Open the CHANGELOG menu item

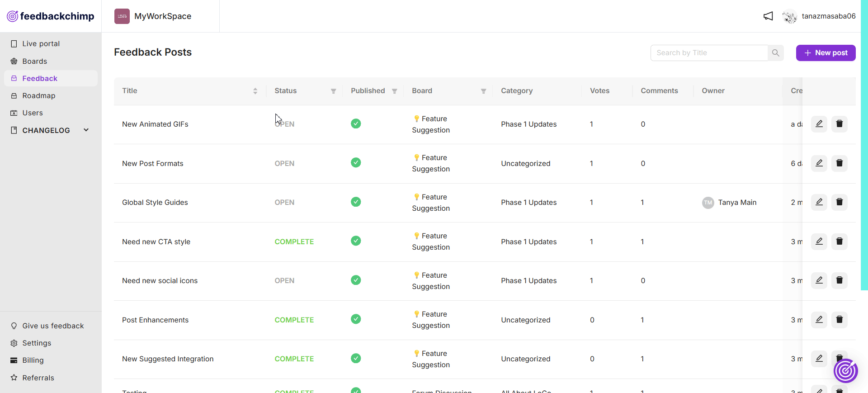pos(46,130)
